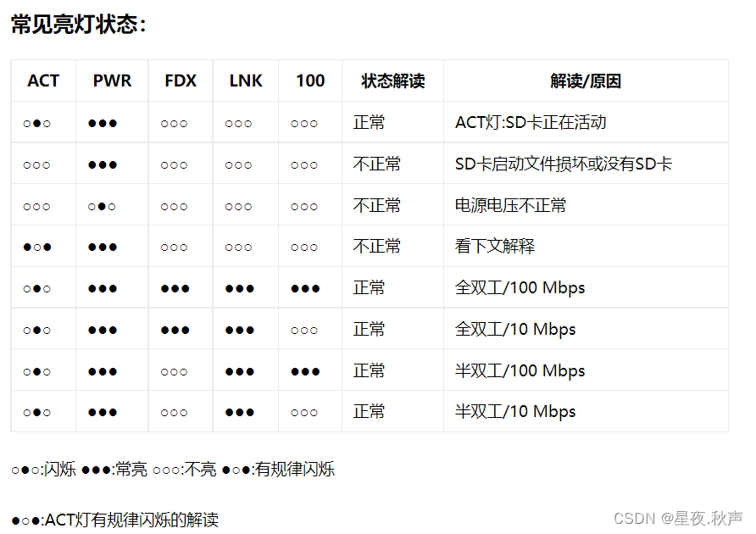The image size is (756, 534).
Task: Click the blinking PWR dots in 电源电压不正常 row
Action: (x=102, y=207)
